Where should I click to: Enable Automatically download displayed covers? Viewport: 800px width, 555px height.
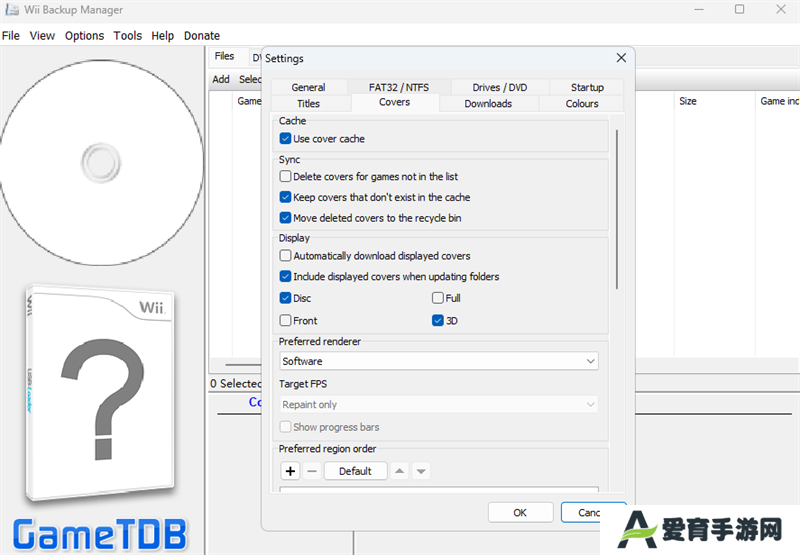point(285,255)
